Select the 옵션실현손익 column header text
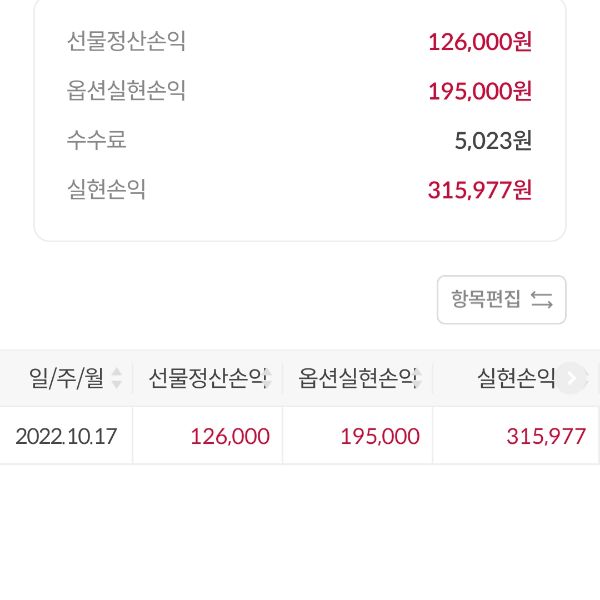 click(x=354, y=378)
